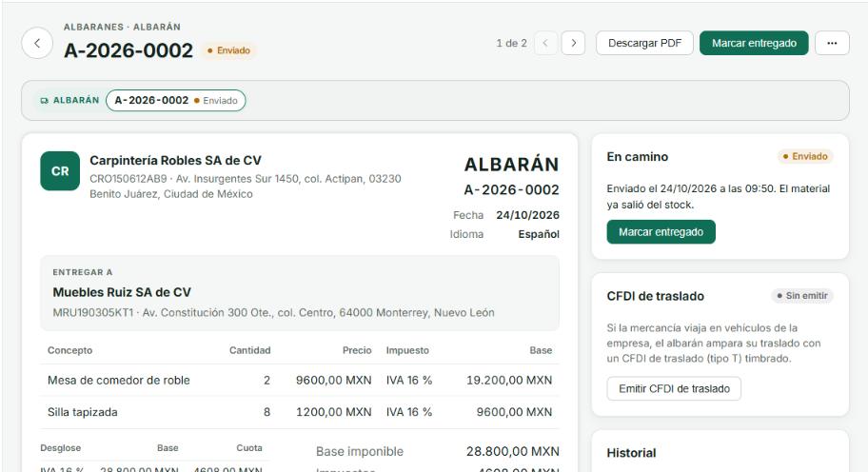Click the 'IVA 16 %' tax of Silla tapizada
Viewport: 868px width, 472px height.
(x=409, y=412)
